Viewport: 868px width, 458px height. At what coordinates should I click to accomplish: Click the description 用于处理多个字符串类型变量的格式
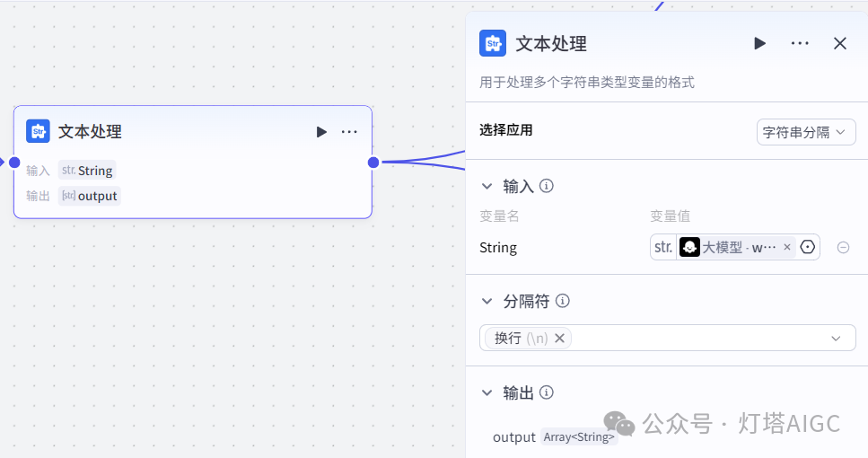coord(587,83)
